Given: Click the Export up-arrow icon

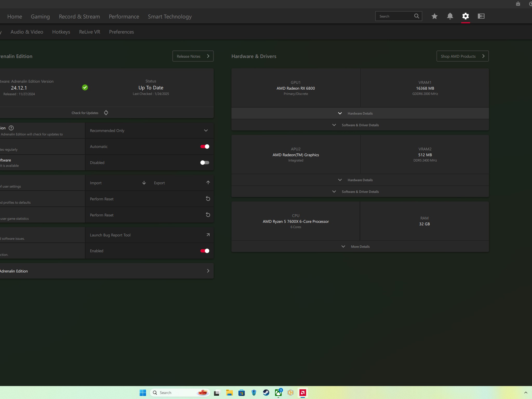Looking at the screenshot, I should [x=208, y=183].
